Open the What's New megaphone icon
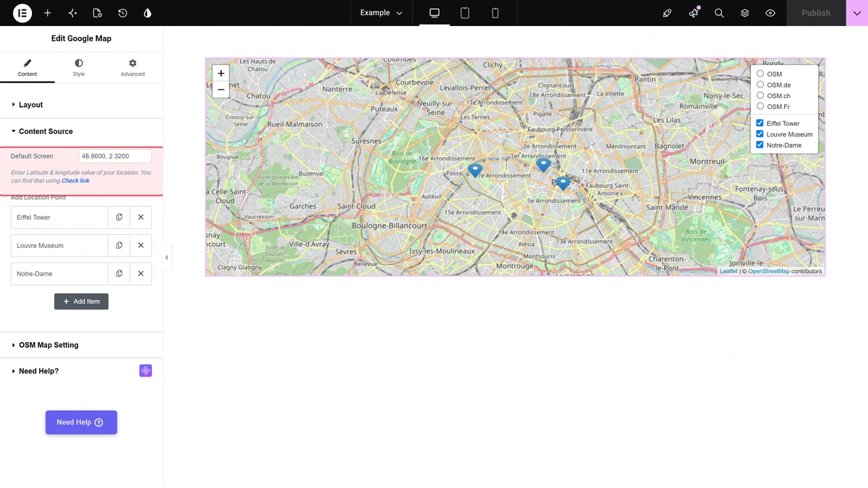 (694, 13)
